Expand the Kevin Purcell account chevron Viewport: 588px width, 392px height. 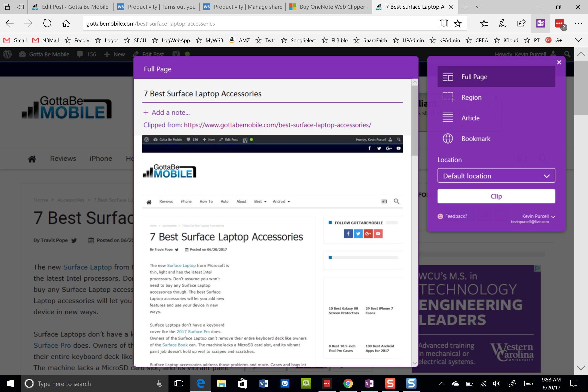(553, 216)
